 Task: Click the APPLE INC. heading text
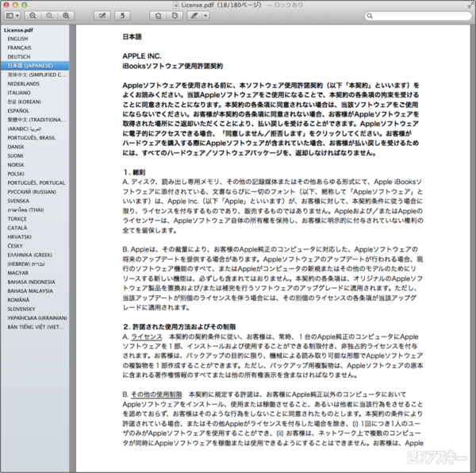[142, 56]
